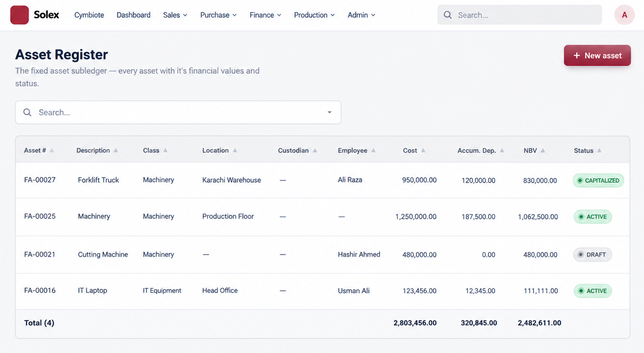Open asset FA-00027
Image resolution: width=644 pixels, height=353 pixels.
click(40, 180)
